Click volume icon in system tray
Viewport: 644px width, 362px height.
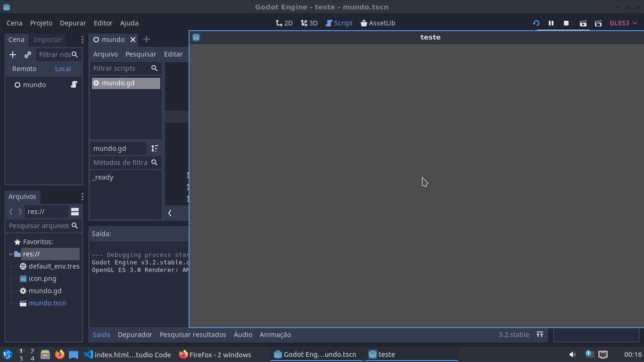pos(572,354)
